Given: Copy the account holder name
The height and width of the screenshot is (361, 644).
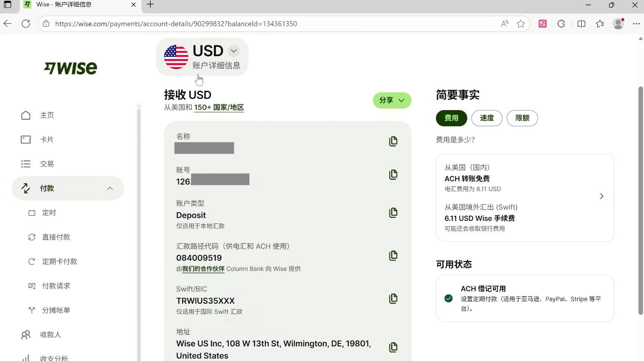Looking at the screenshot, I should tap(393, 141).
